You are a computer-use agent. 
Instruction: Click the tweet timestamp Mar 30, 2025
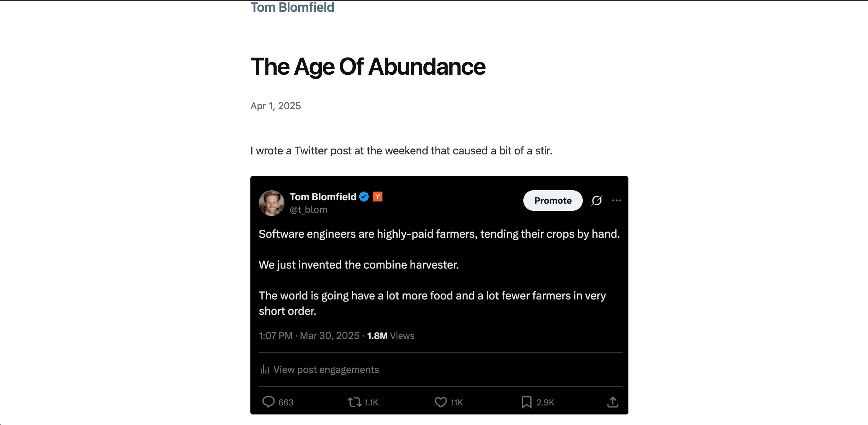click(x=330, y=336)
